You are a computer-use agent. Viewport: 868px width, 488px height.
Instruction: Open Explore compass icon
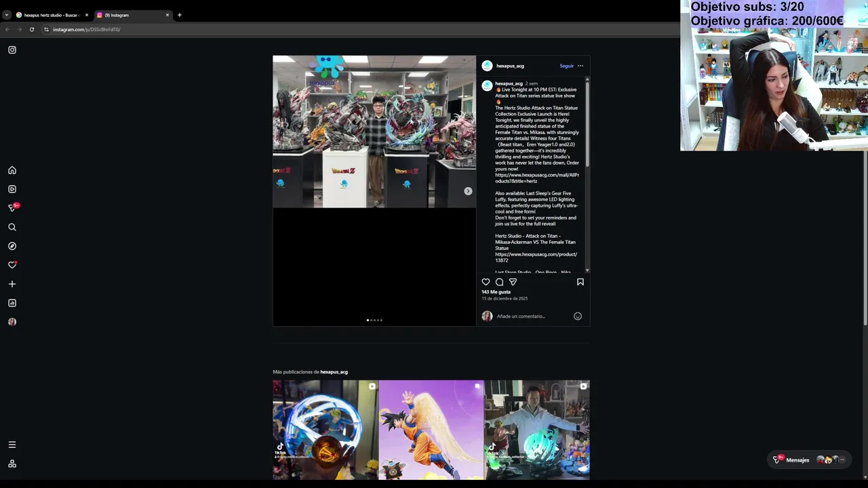12,246
